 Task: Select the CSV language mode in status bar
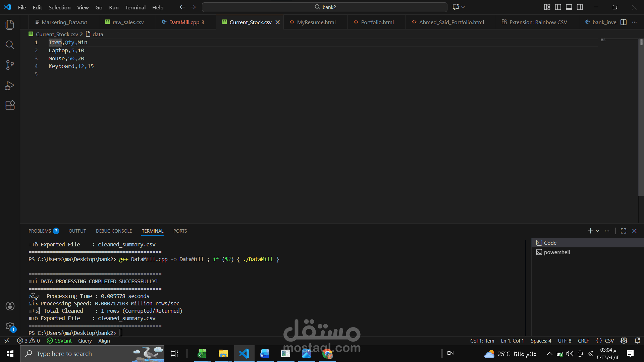[x=609, y=341]
